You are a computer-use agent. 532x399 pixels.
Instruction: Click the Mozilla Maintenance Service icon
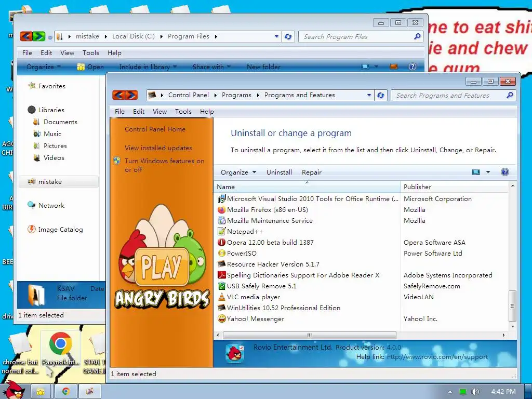[221, 220]
